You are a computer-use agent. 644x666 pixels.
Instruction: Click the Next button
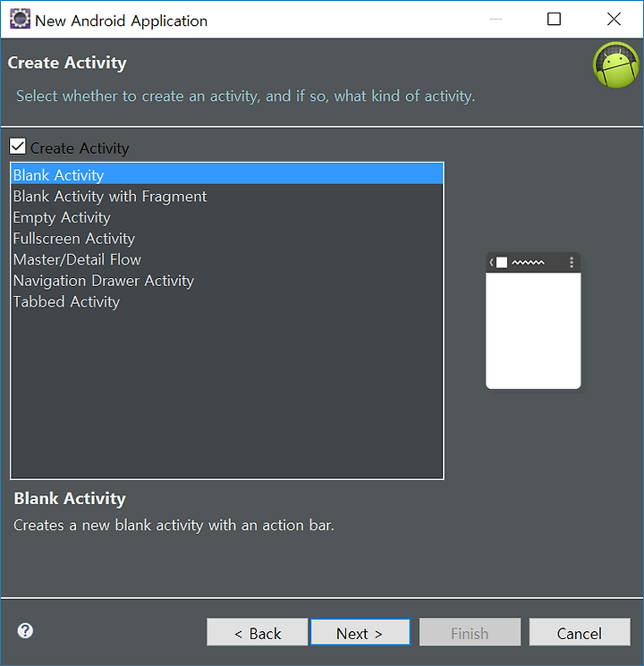pyautogui.click(x=360, y=632)
